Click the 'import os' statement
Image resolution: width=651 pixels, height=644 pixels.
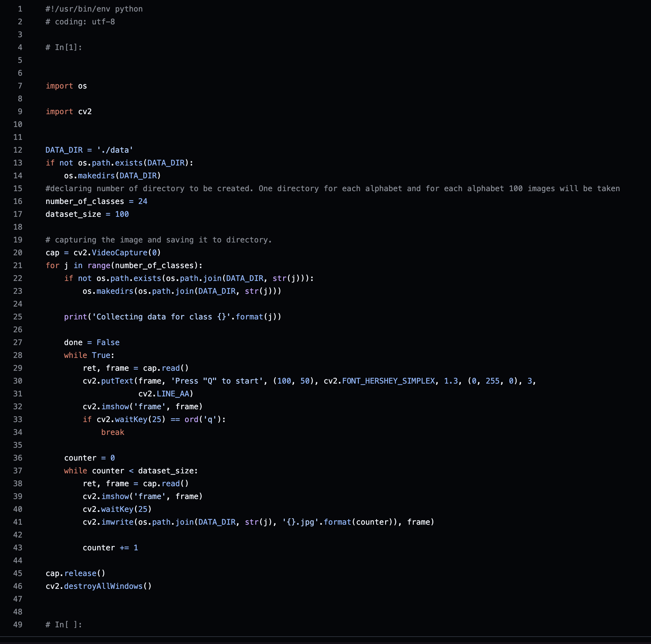pyautogui.click(x=66, y=86)
